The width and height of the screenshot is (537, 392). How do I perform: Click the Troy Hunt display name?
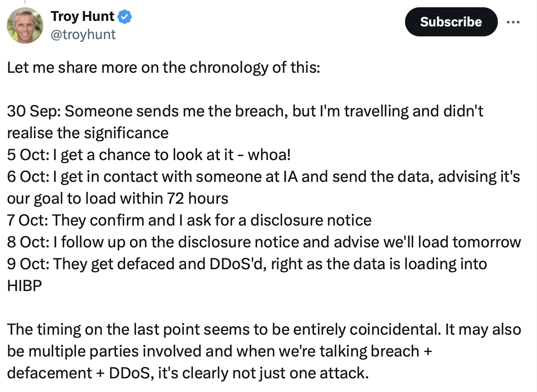tap(82, 17)
